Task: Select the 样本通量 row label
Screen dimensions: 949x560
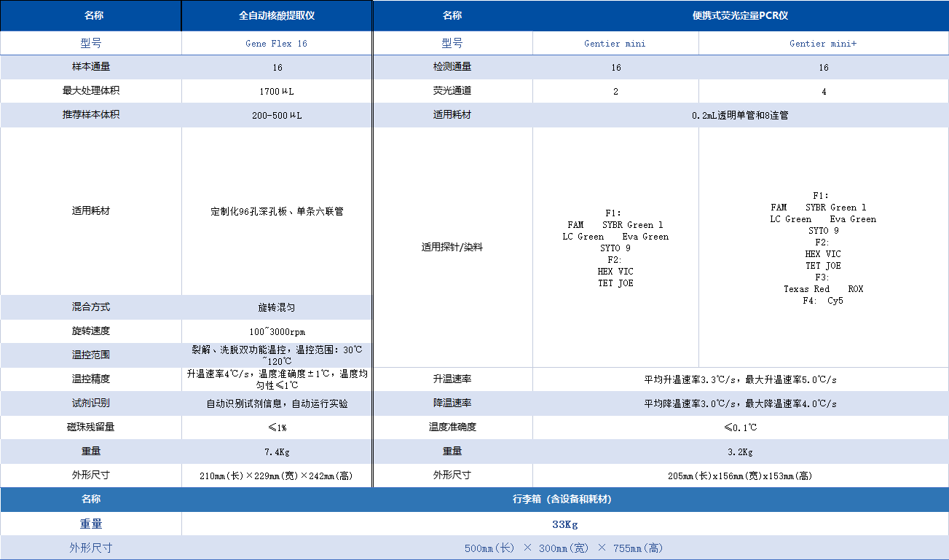Action: click(91, 66)
